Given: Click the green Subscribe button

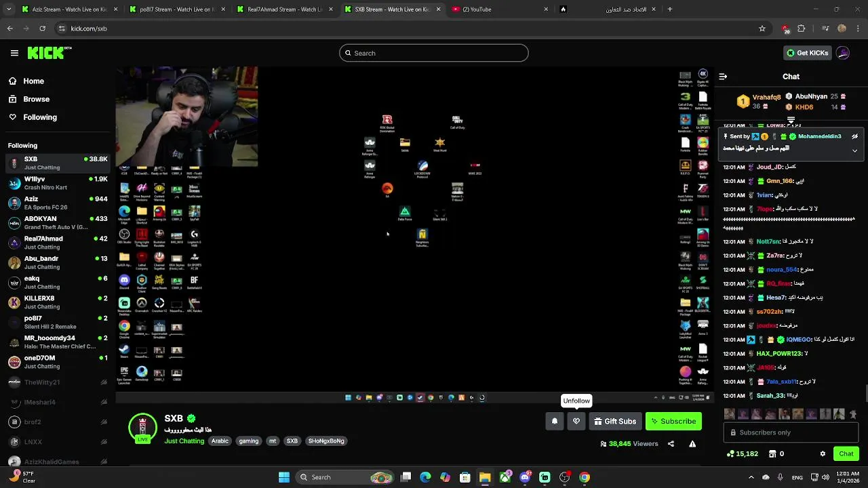Looking at the screenshot, I should click(673, 422).
